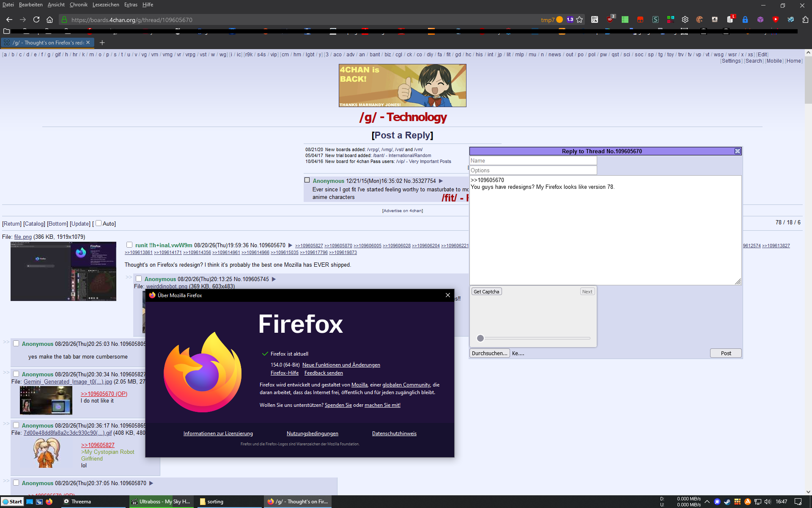
Task: Browse for a file with Durchsuchen
Action: (489, 353)
